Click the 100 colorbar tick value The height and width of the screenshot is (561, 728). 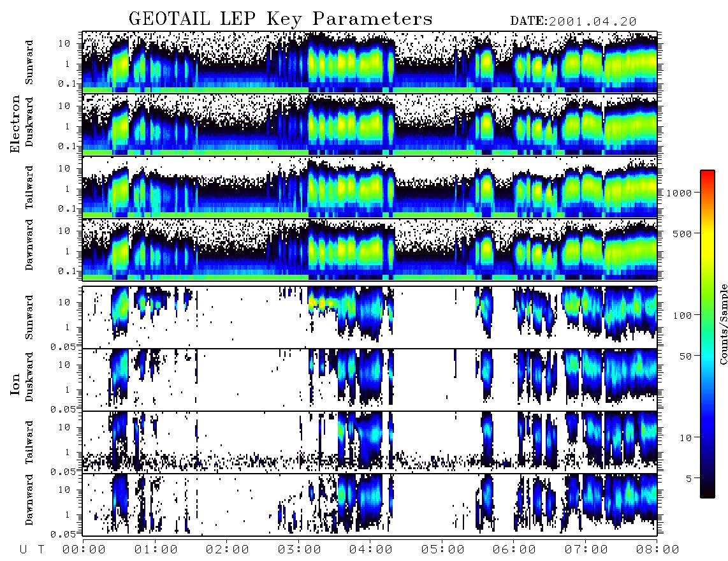682,316
